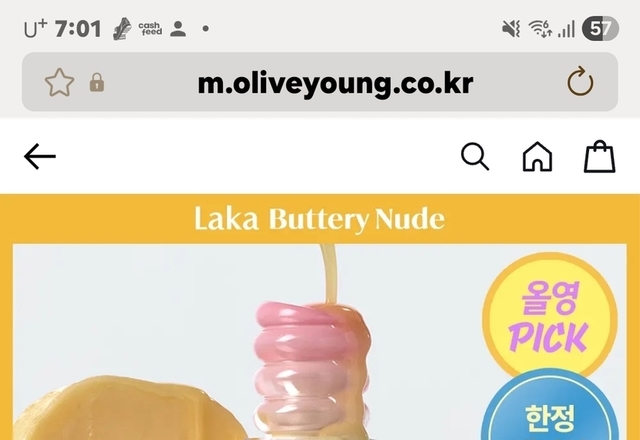Screen dimensions: 640x440
Task: Tap the cash feed notification icon
Action: (150, 29)
